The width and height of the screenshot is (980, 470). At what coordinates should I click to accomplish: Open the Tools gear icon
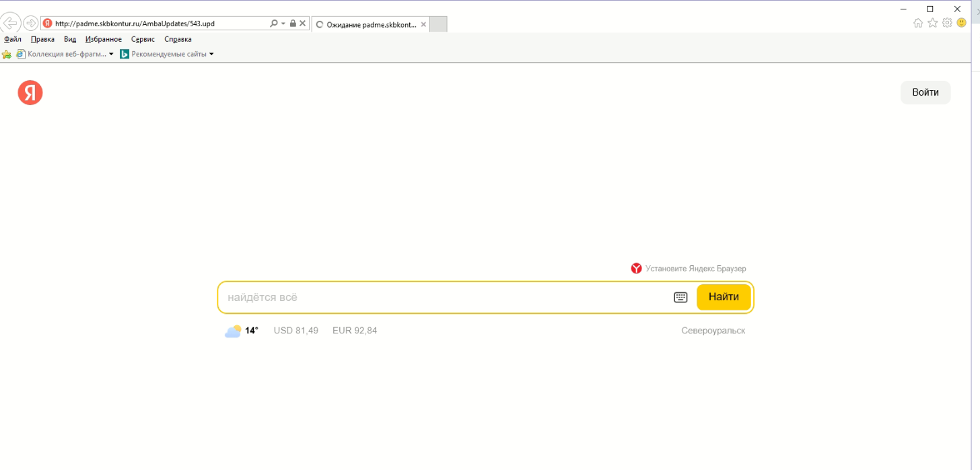pos(947,23)
